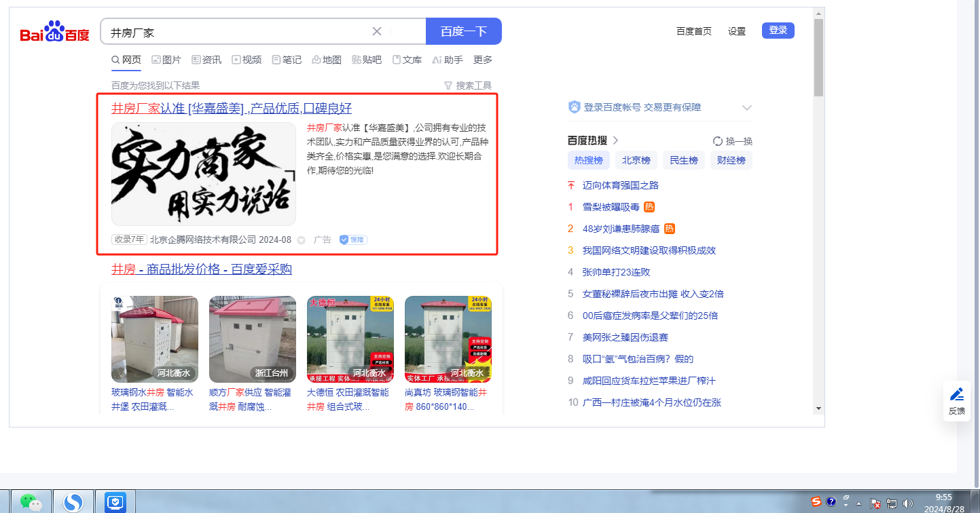
Task: Open hot topic 雪梨被曝吸毒
Action: (611, 207)
